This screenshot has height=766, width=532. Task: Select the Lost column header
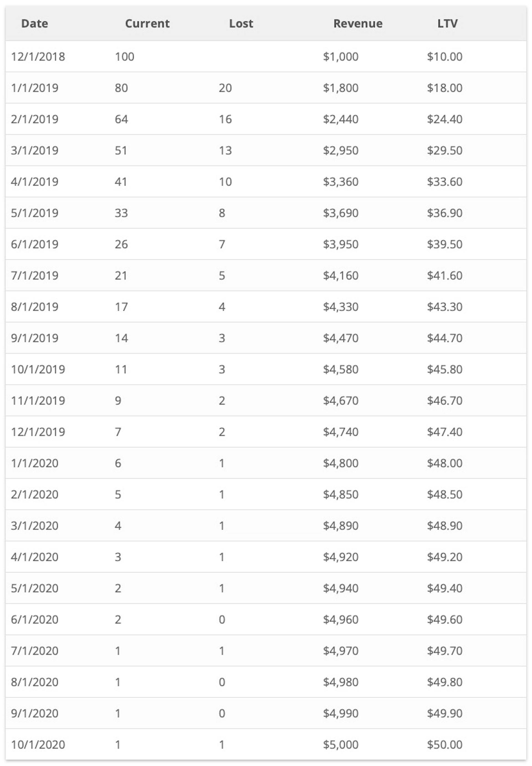(241, 24)
